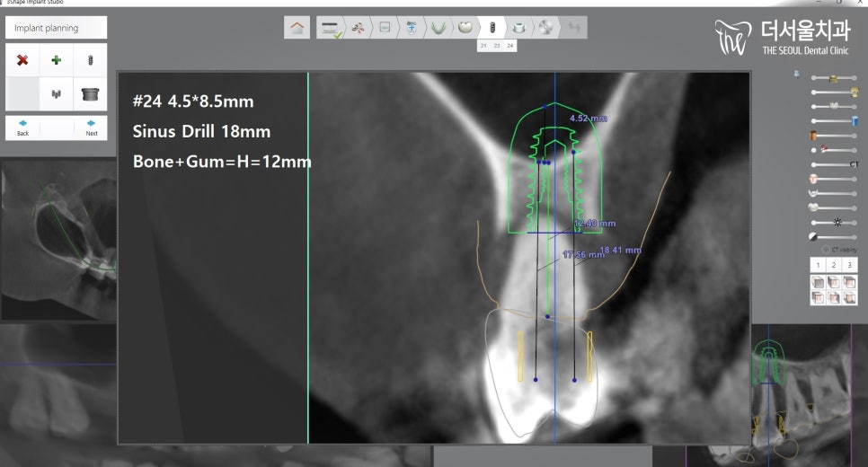Click the 18.41 mm measurement label
The height and width of the screenshot is (467, 868).
[621, 250]
